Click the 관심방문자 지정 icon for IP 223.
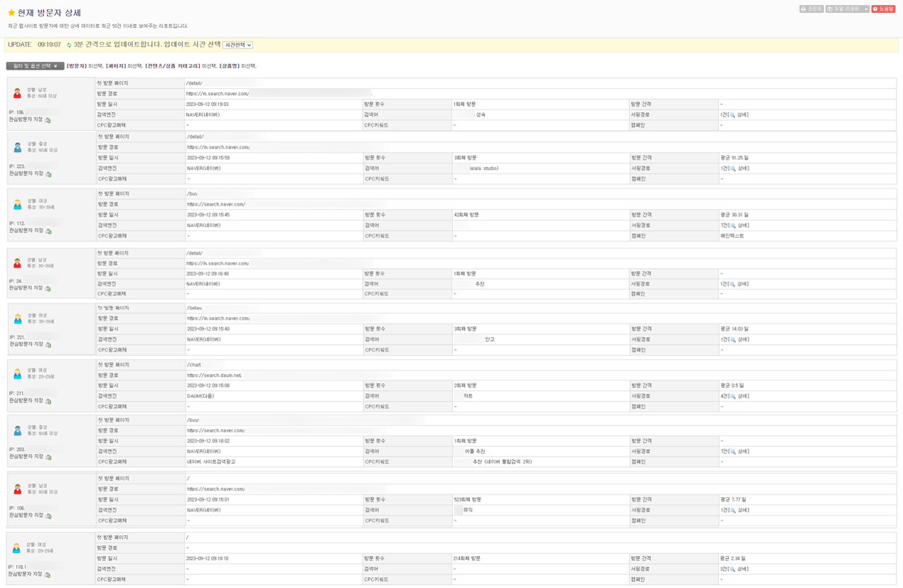This screenshot has height=588, width=903. (x=48, y=174)
